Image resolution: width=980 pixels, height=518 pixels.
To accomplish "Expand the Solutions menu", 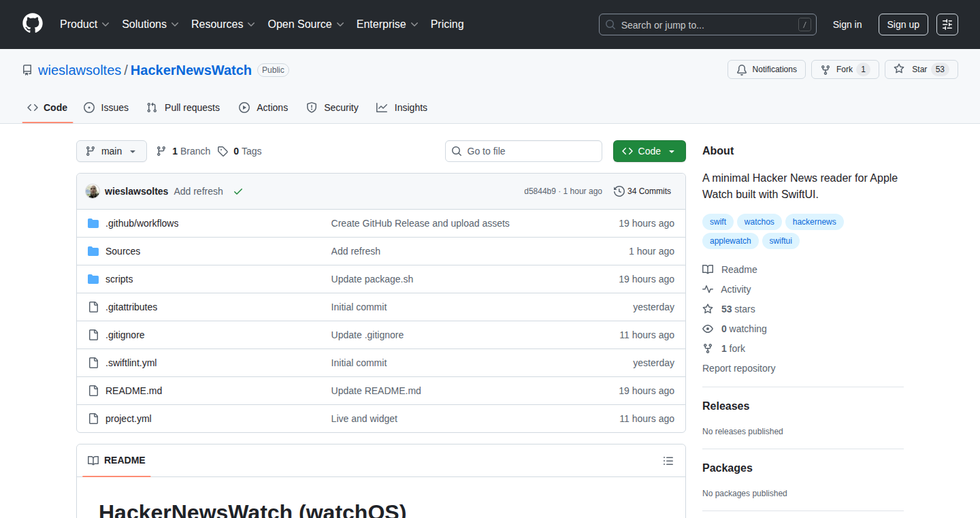I will (150, 25).
